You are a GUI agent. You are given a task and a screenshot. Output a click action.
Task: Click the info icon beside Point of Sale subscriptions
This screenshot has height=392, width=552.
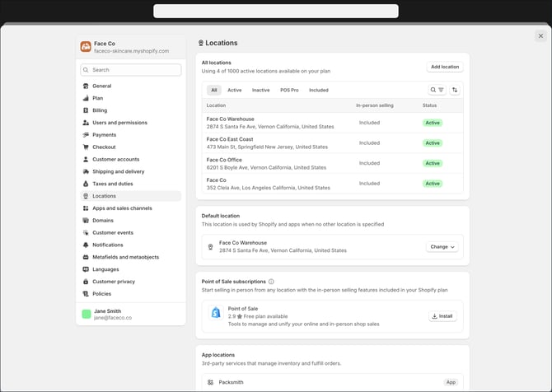(x=271, y=282)
